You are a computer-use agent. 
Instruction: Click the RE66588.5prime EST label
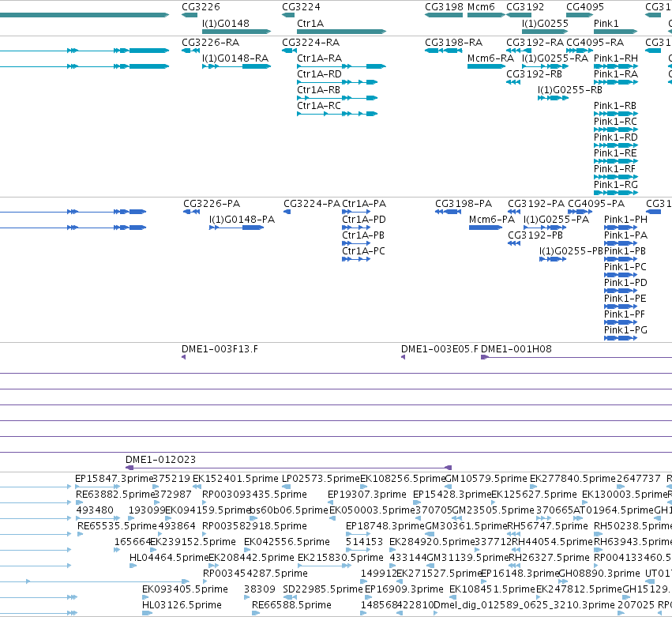click(291, 605)
